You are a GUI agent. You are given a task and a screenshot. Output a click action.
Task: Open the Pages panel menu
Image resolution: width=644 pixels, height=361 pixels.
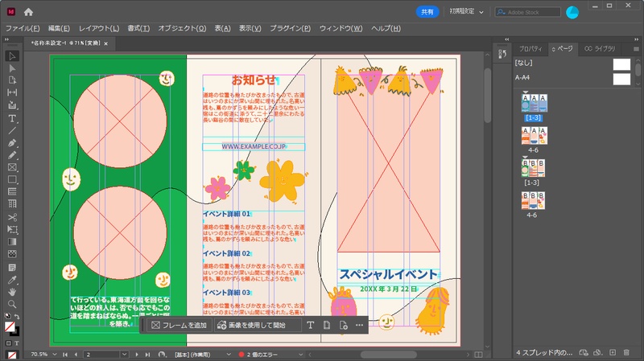[636, 49]
